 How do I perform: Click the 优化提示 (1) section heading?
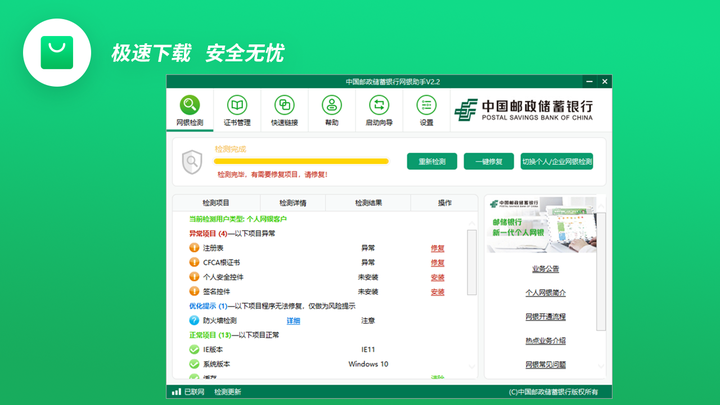pyautogui.click(x=272, y=306)
